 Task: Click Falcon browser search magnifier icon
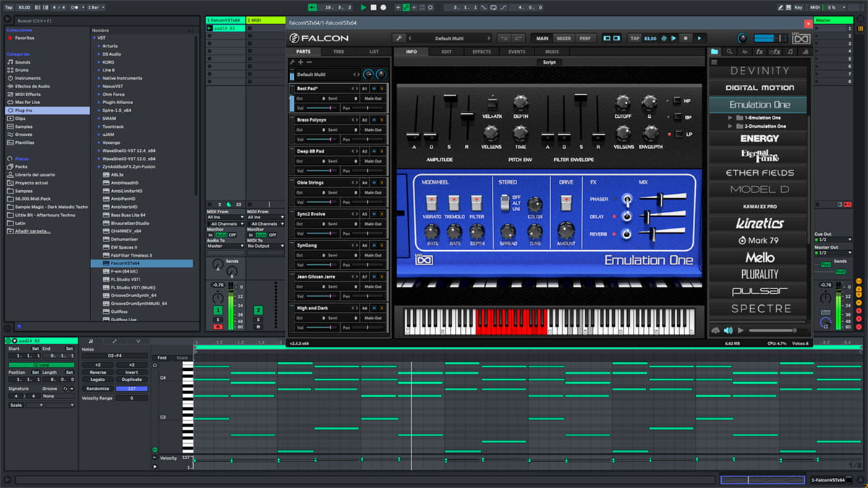point(729,52)
